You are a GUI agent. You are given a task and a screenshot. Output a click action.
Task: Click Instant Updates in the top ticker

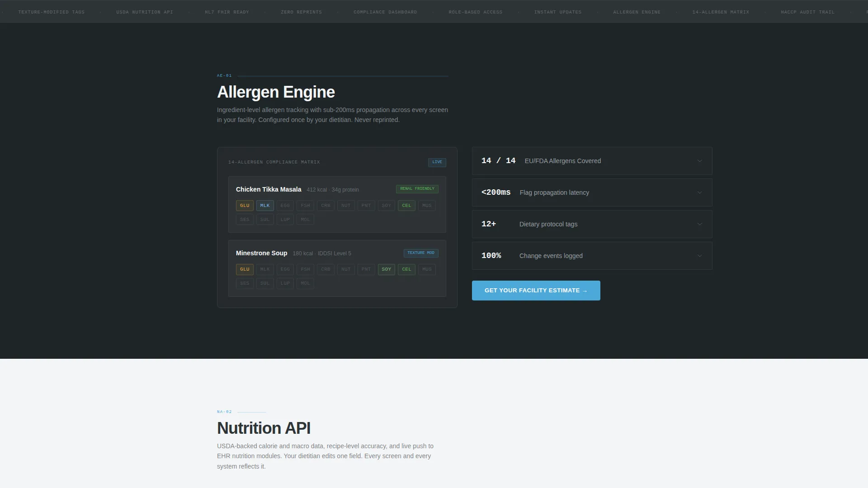pyautogui.click(x=558, y=12)
